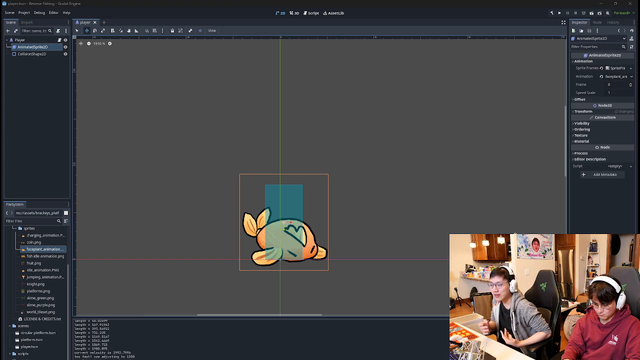This screenshot has width=640, height=360.
Task: Select the Select Mode arrow tool
Action: [x=77, y=31]
